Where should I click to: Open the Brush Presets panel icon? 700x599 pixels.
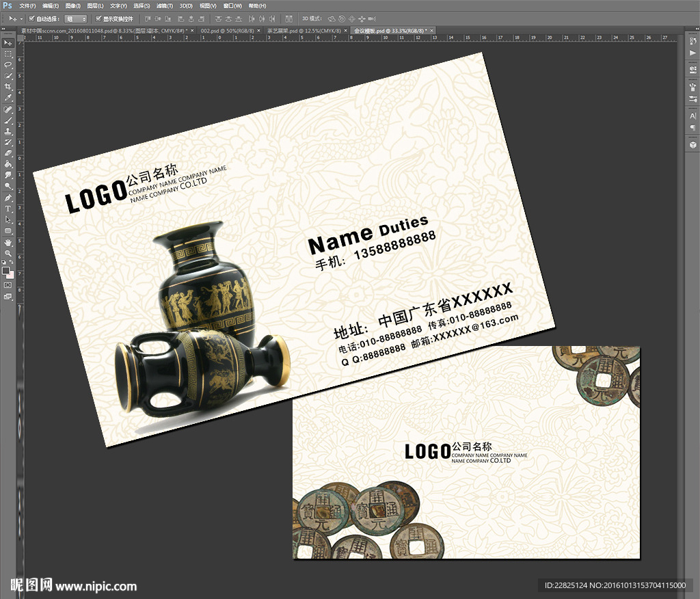(693, 87)
